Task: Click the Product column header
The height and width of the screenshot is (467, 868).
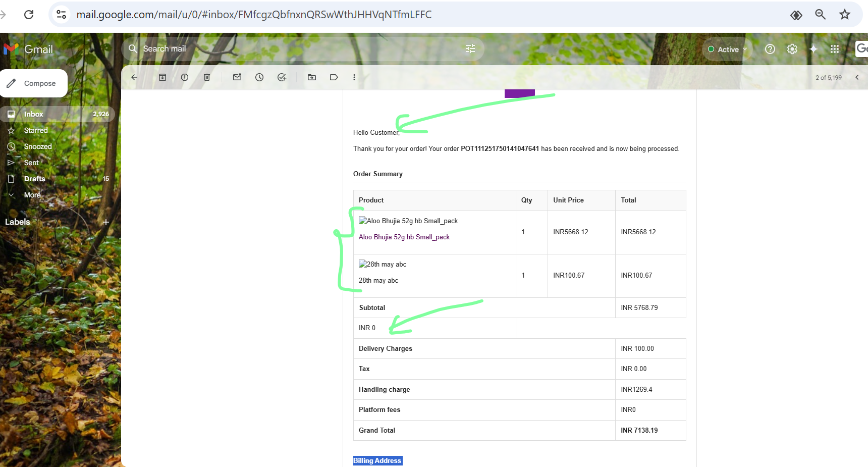Action: click(x=371, y=200)
